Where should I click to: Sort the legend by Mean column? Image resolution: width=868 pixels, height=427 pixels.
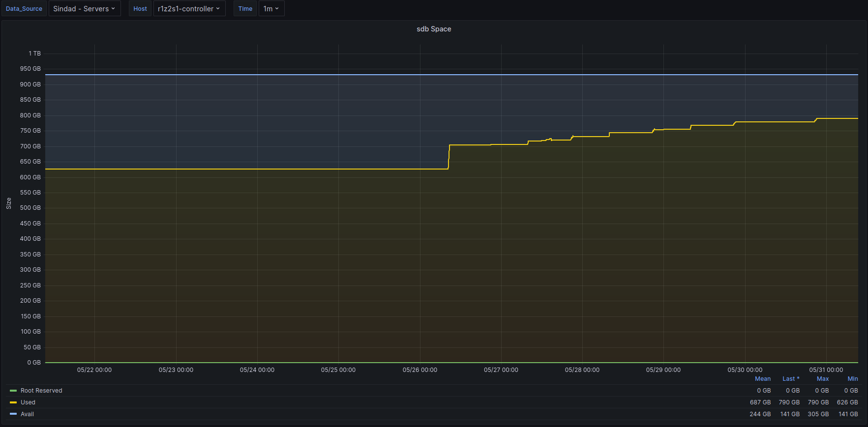(x=762, y=379)
